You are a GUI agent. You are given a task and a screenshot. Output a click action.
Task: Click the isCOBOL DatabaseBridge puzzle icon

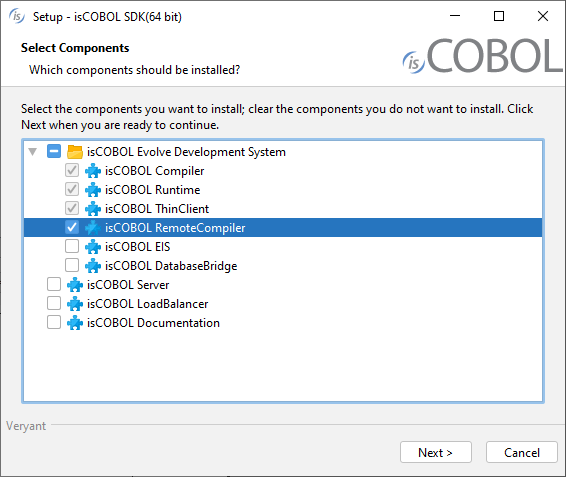point(93,266)
